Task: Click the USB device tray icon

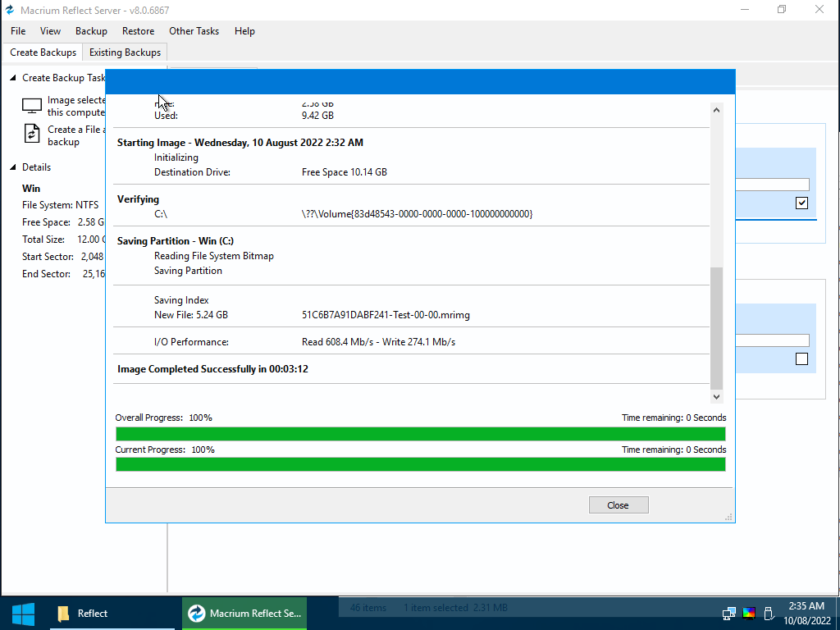Action: (x=768, y=614)
